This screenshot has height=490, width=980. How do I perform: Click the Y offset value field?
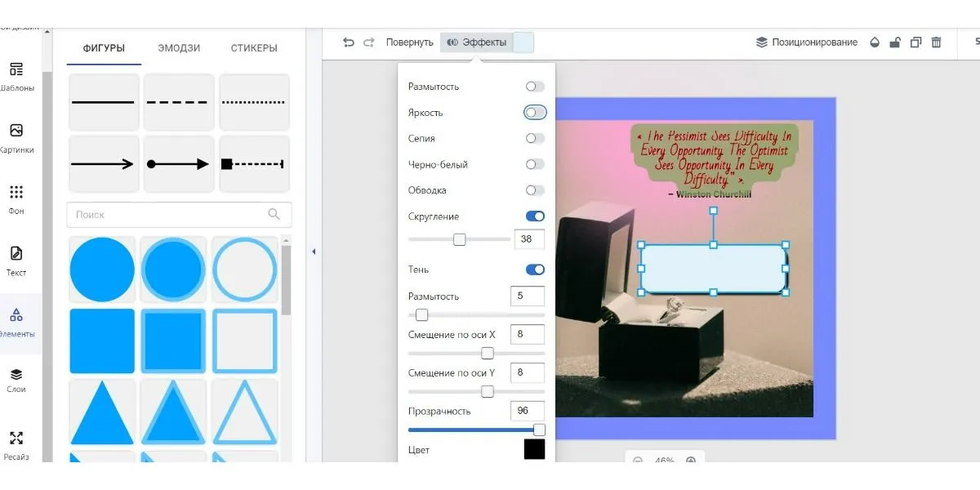pyautogui.click(x=528, y=372)
